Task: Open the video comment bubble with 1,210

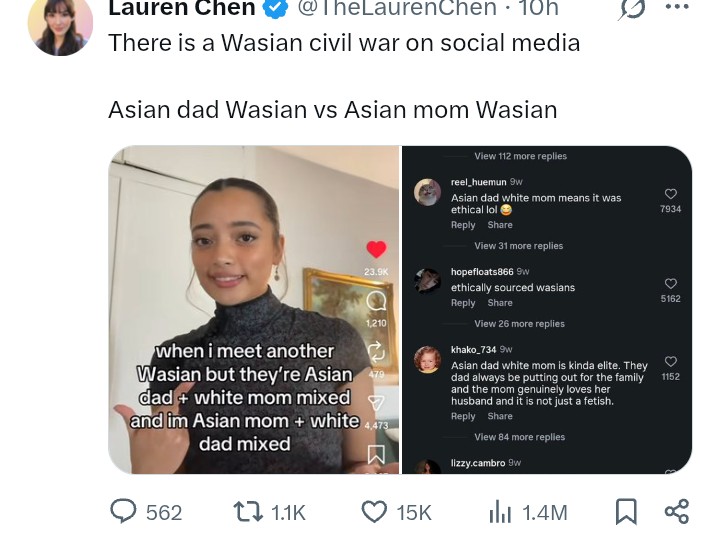Action: pos(376,301)
